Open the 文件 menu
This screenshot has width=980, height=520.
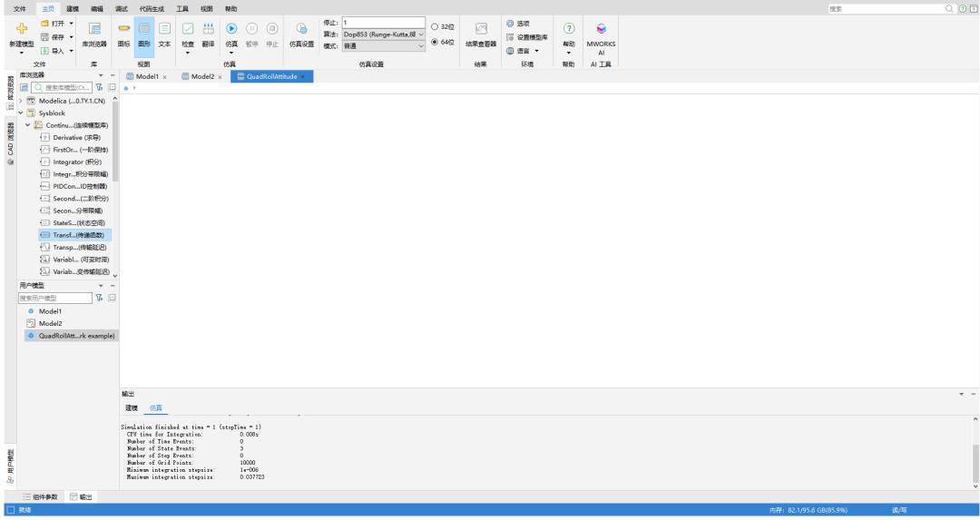20,9
